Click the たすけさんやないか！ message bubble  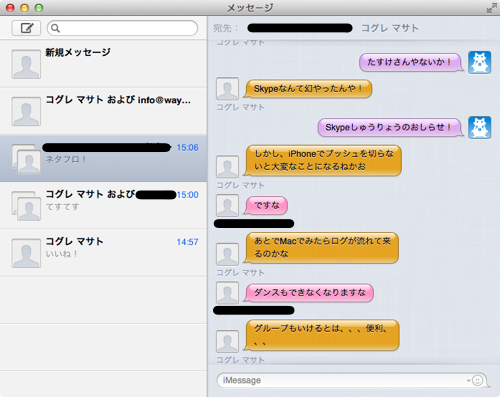tap(411, 62)
